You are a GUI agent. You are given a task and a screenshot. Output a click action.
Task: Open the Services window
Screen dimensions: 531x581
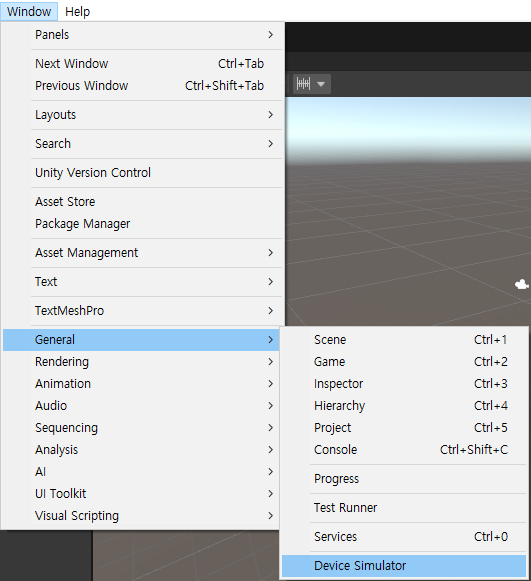click(x=404, y=537)
